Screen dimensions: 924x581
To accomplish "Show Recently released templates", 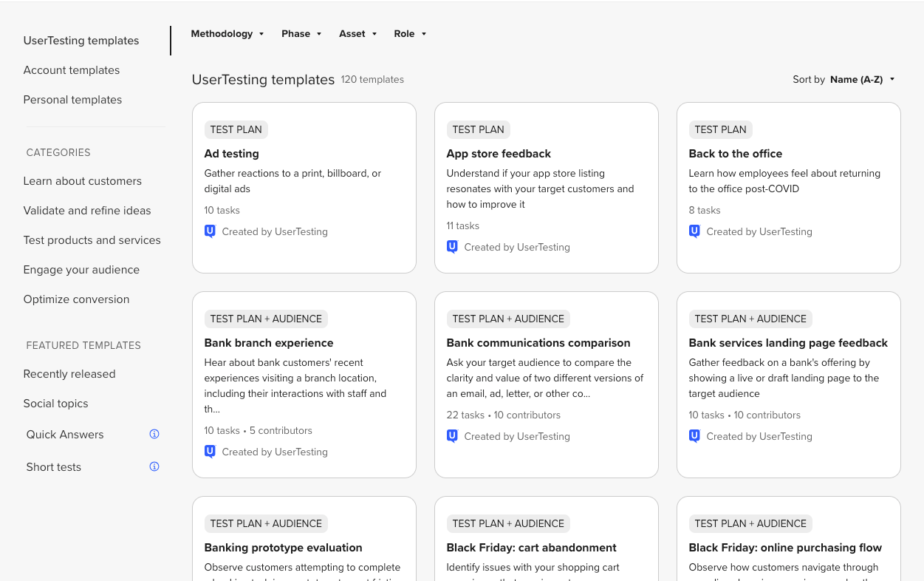I will [x=69, y=374].
